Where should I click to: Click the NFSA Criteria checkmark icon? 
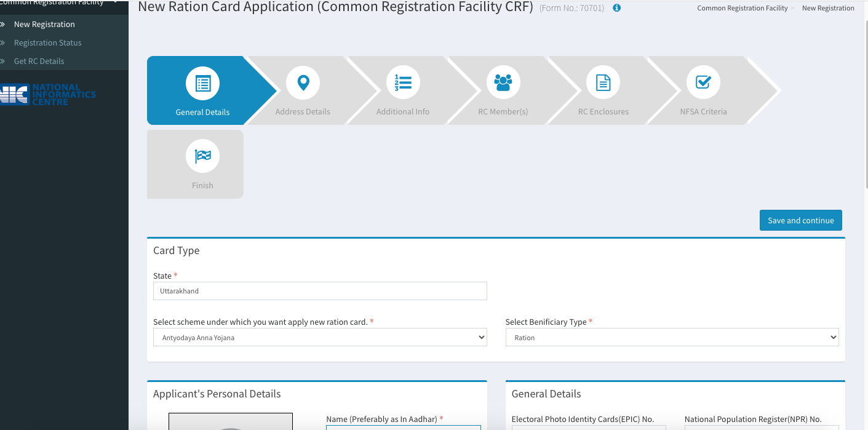[x=703, y=83]
